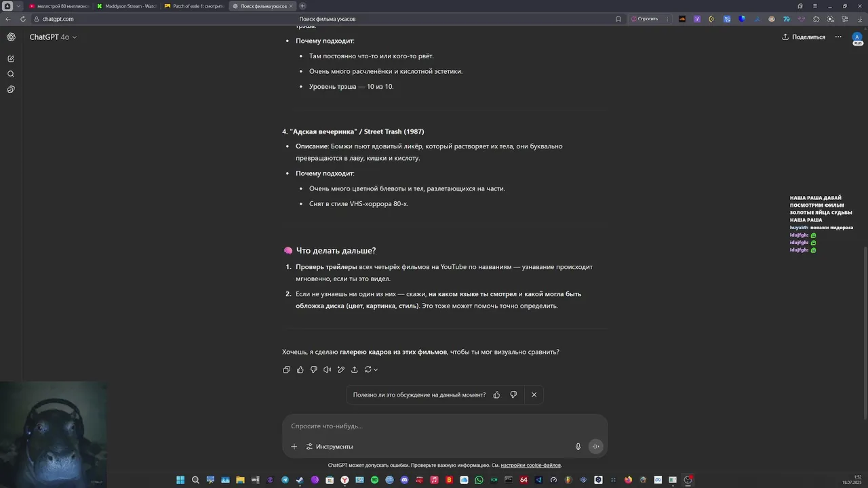The image size is (868, 488).
Task: Open the sidebar via ChatGPT logo icon
Action: (x=11, y=37)
